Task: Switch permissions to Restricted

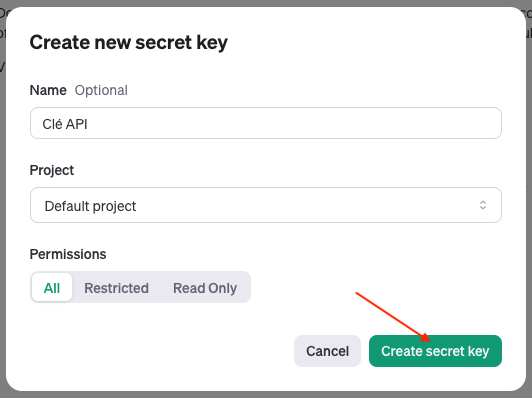Action: click(116, 288)
